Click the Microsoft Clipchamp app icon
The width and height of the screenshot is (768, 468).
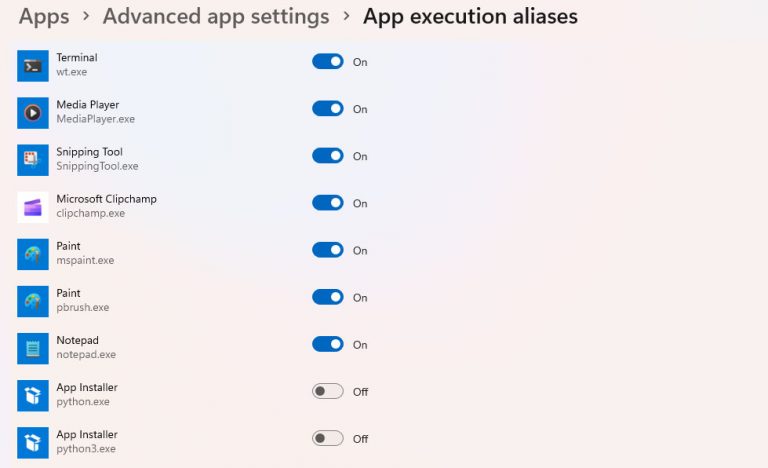[33, 207]
